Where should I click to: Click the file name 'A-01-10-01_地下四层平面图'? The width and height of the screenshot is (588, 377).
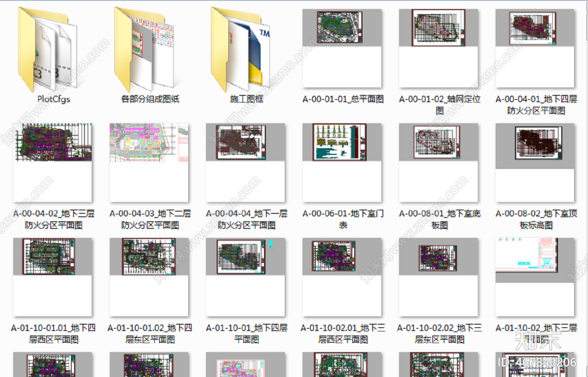coord(247,334)
